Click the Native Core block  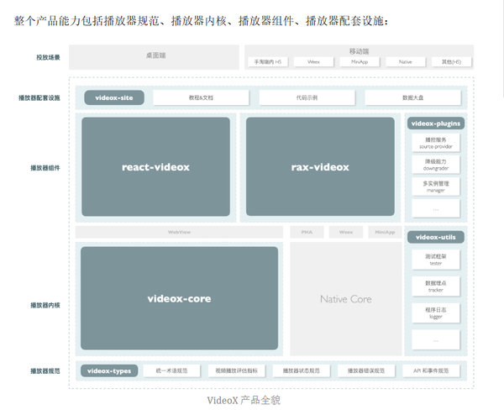(346, 299)
